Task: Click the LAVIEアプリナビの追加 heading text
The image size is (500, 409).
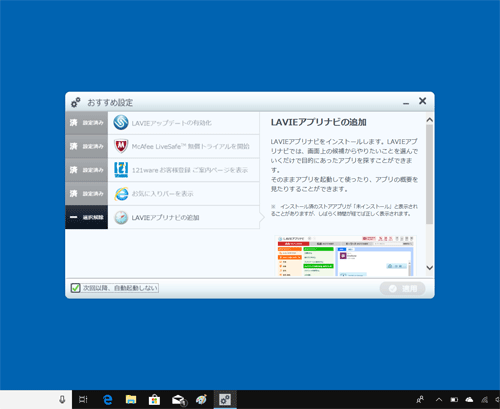Action: tap(319, 122)
